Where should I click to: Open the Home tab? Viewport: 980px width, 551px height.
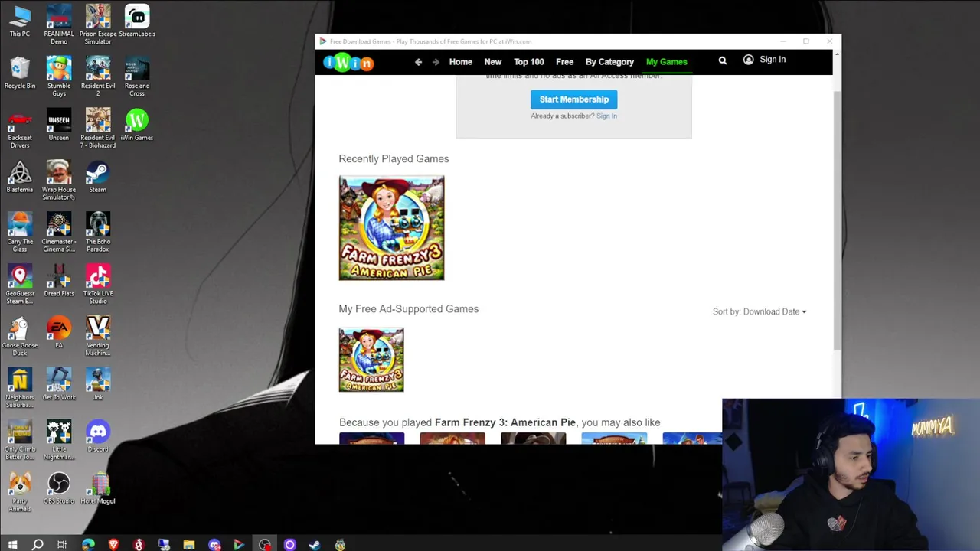click(460, 62)
